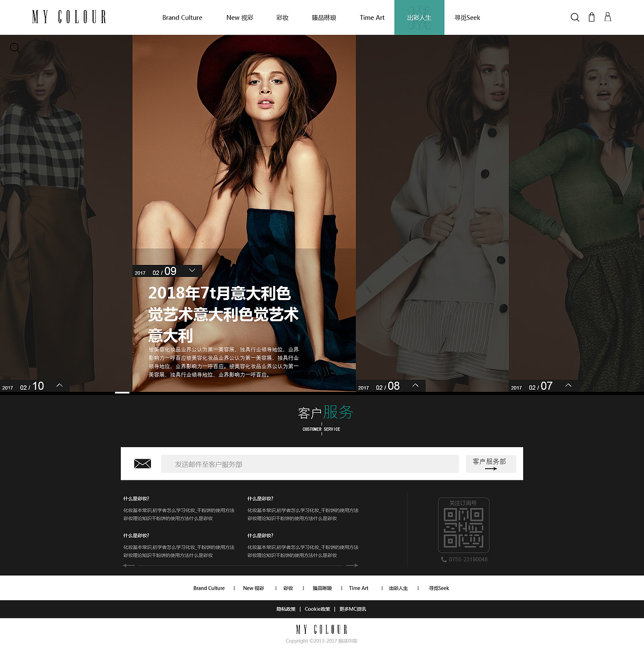The height and width of the screenshot is (652, 644).
Task: Open the user account icon
Action: tap(608, 17)
